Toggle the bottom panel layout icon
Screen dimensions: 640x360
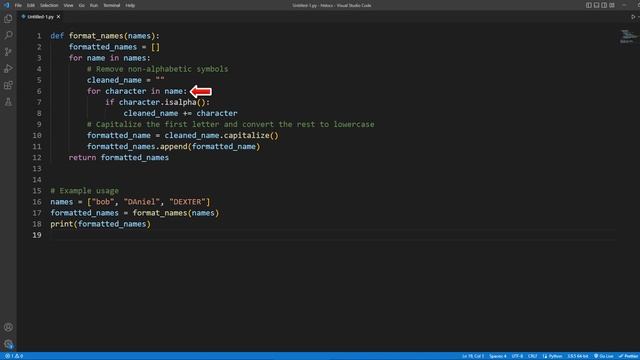point(596,5)
